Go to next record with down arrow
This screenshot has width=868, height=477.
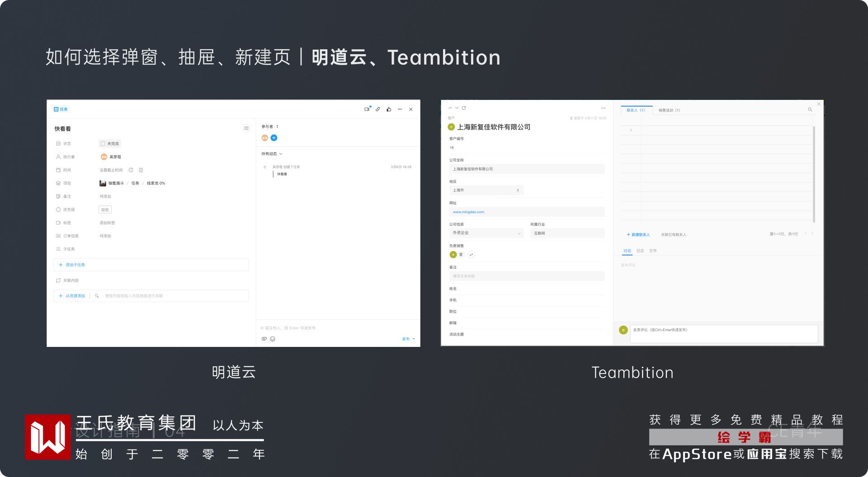[457, 108]
